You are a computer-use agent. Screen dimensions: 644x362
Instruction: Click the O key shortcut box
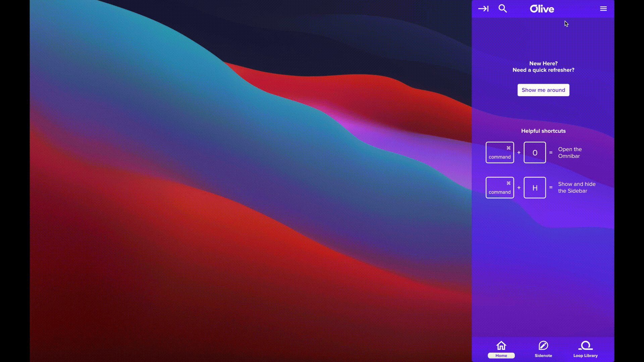(x=535, y=153)
